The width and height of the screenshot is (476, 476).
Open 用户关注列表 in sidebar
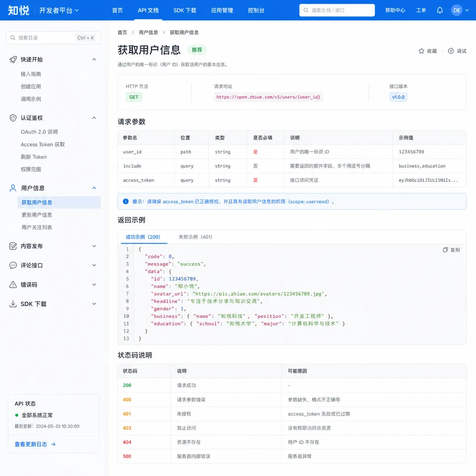(x=37, y=227)
